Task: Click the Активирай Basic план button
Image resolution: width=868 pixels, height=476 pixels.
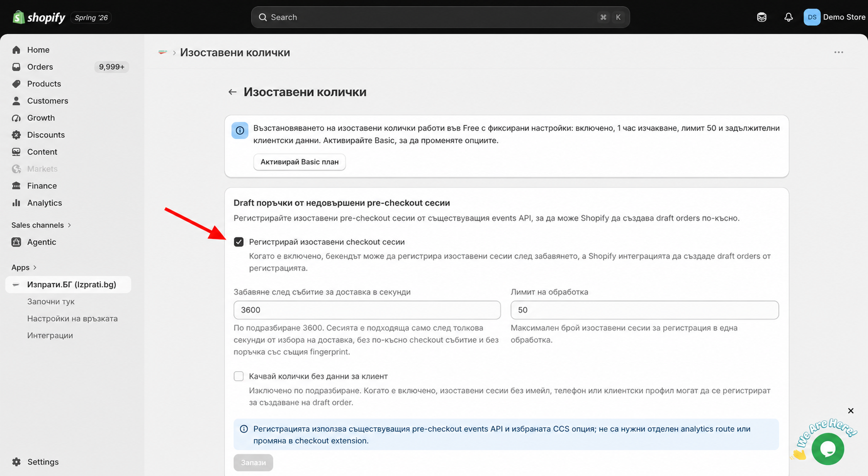Action: pyautogui.click(x=299, y=162)
